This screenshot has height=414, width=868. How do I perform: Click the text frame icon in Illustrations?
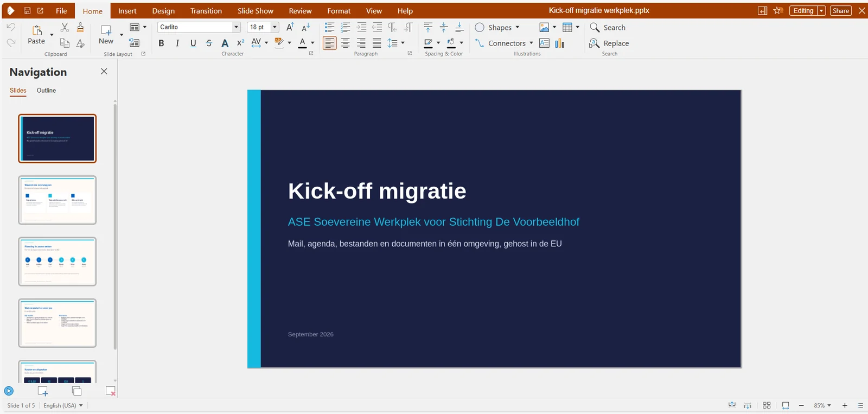(544, 43)
